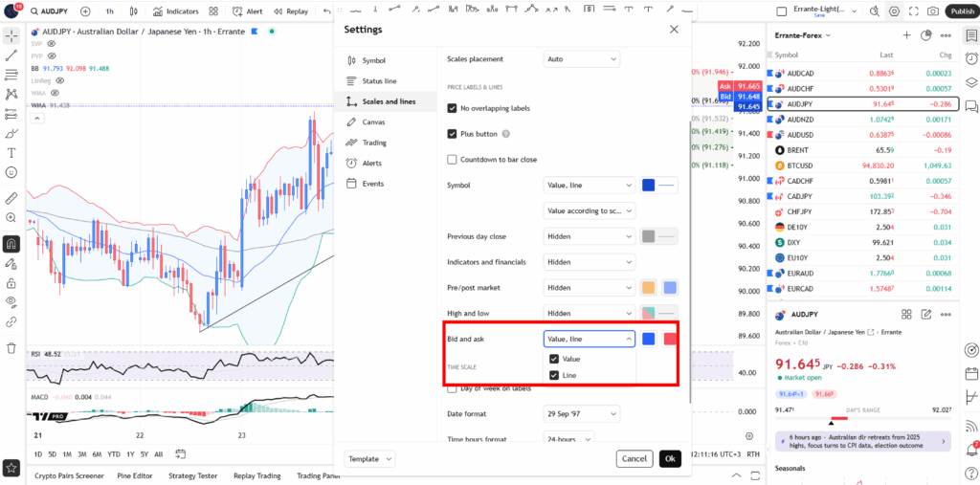This screenshot has height=485, width=980.
Task: Switch to Trading settings tab
Action: click(386, 143)
